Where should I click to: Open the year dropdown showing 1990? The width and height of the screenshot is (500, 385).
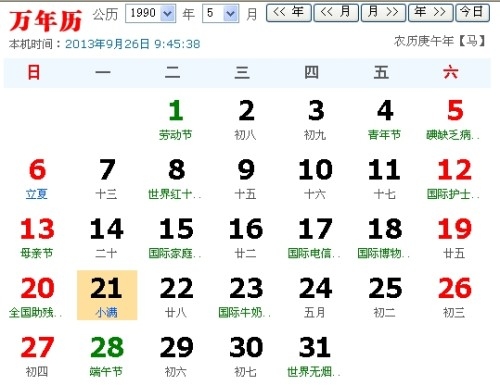pos(150,13)
